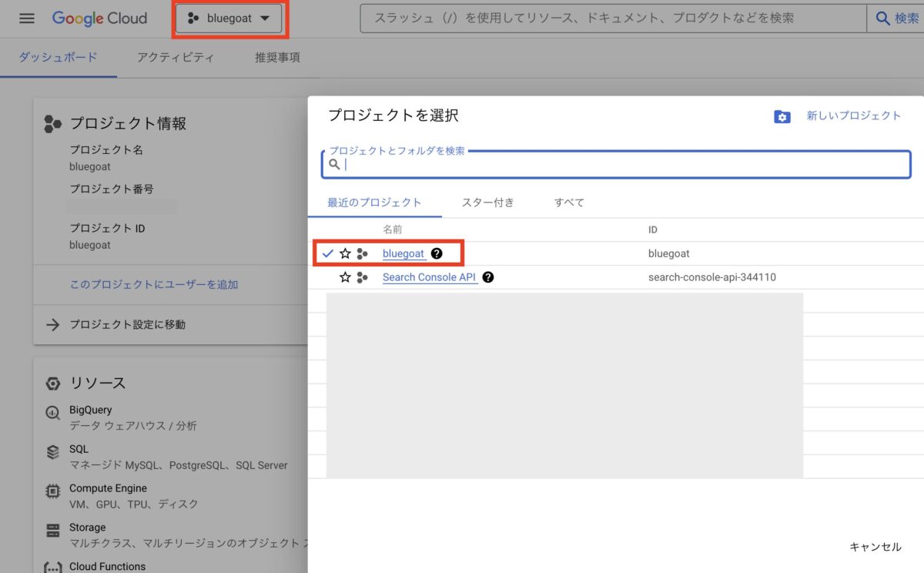Image resolution: width=924 pixels, height=573 pixels.
Task: Click キャンセル to close the dialog
Action: [875, 547]
